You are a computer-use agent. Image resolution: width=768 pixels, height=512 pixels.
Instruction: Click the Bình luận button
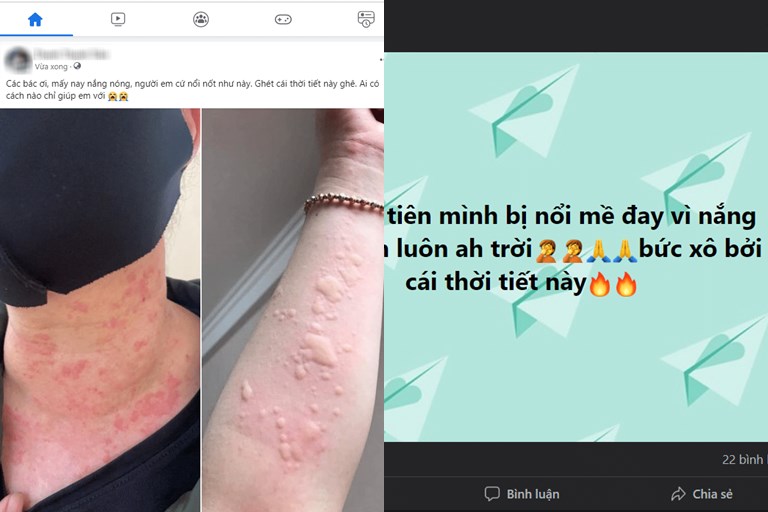click(522, 493)
